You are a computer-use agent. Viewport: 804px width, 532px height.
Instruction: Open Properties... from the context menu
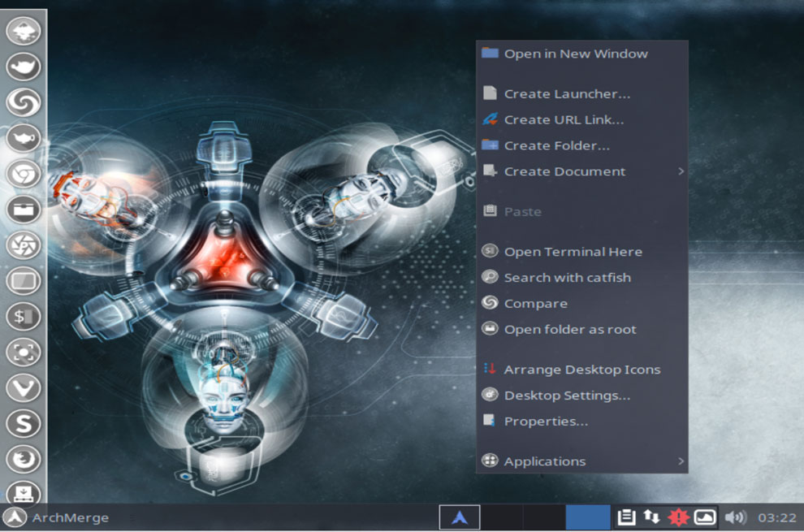pyautogui.click(x=582, y=422)
